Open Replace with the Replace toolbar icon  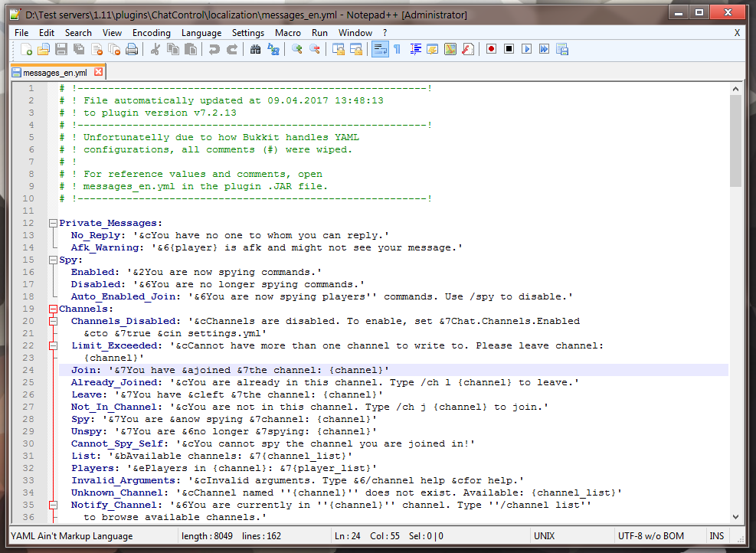(x=273, y=49)
